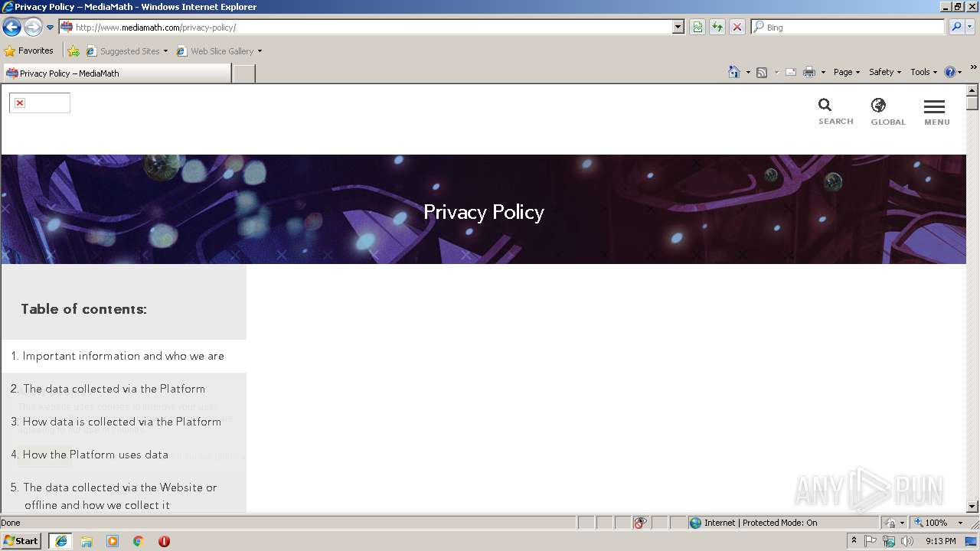
Task: Click Internet | Protected Mode: On status
Action: pos(753,523)
